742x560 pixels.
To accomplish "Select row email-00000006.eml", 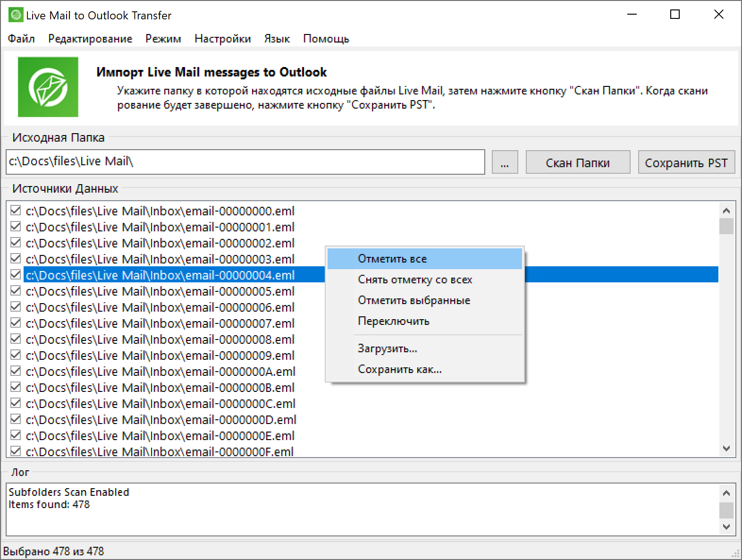I will pyautogui.click(x=160, y=307).
